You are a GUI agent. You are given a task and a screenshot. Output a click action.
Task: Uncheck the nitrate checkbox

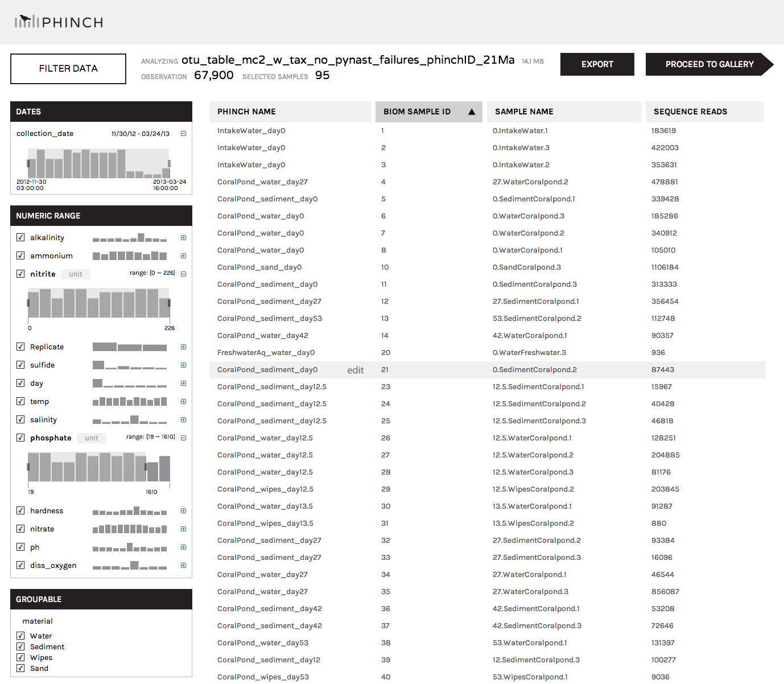point(20,529)
